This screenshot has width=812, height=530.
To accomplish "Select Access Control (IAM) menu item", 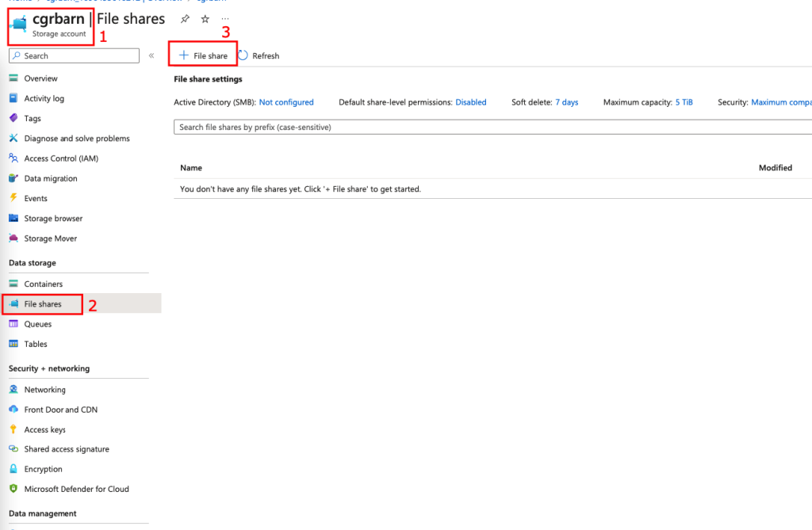I will [x=61, y=158].
